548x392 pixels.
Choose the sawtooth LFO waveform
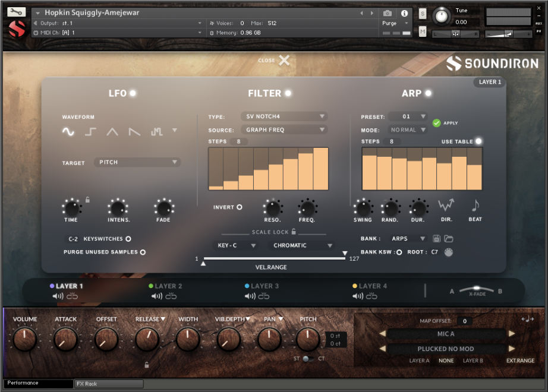[x=135, y=132]
